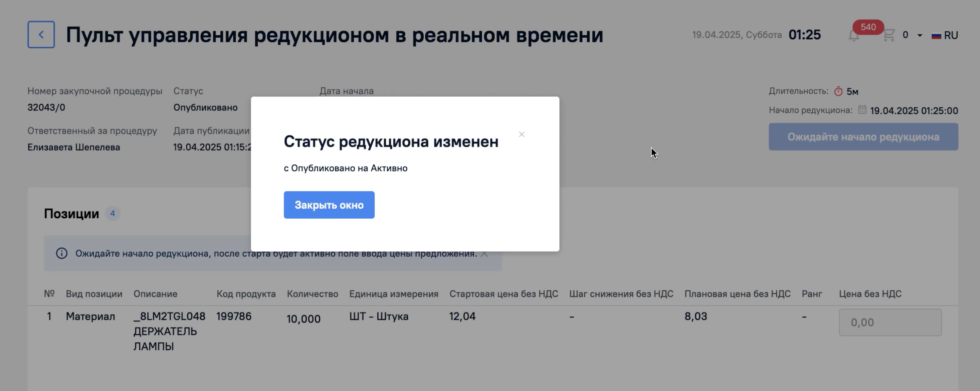The height and width of the screenshot is (391, 980).
Task: Click the Плановая цена без НДС header
Action: 737,294
